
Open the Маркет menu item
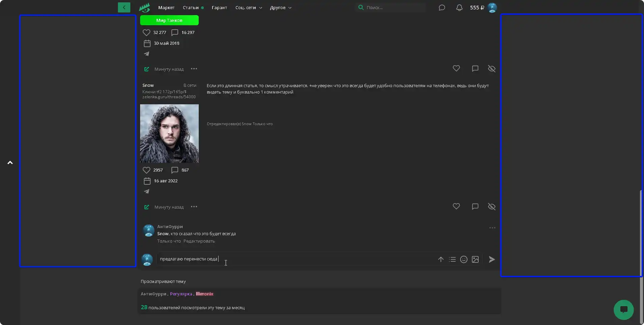pos(166,7)
